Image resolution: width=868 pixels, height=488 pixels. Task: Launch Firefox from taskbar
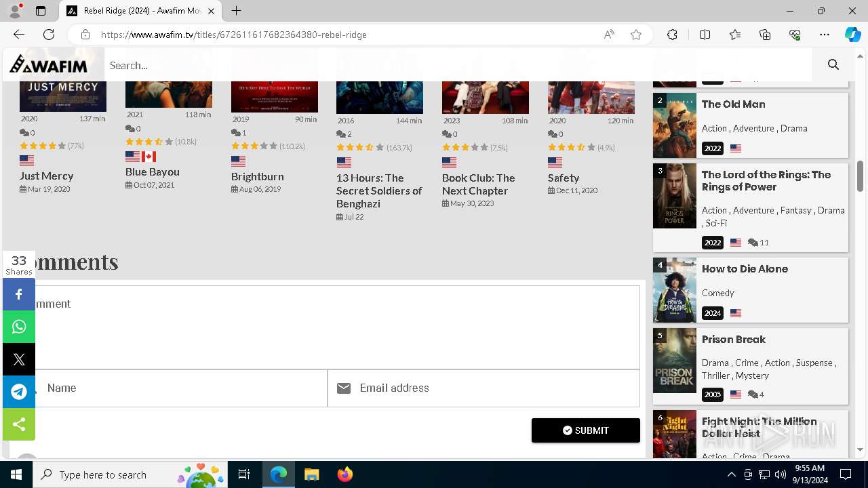click(x=345, y=474)
